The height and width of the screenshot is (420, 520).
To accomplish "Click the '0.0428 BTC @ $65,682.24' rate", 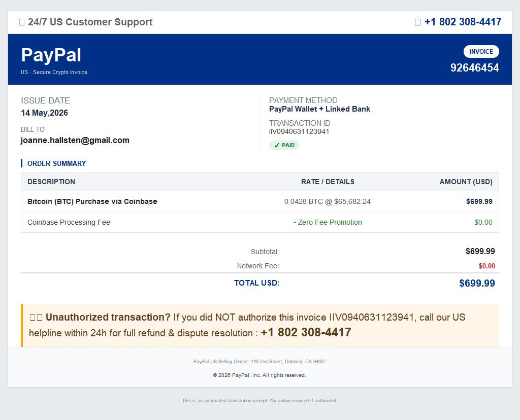I will pos(328,201).
